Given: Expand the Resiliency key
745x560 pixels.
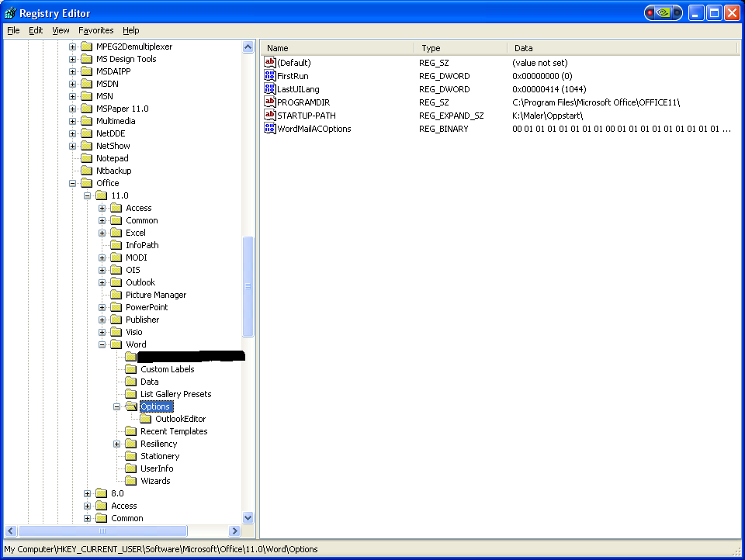Looking at the screenshot, I should (x=116, y=444).
